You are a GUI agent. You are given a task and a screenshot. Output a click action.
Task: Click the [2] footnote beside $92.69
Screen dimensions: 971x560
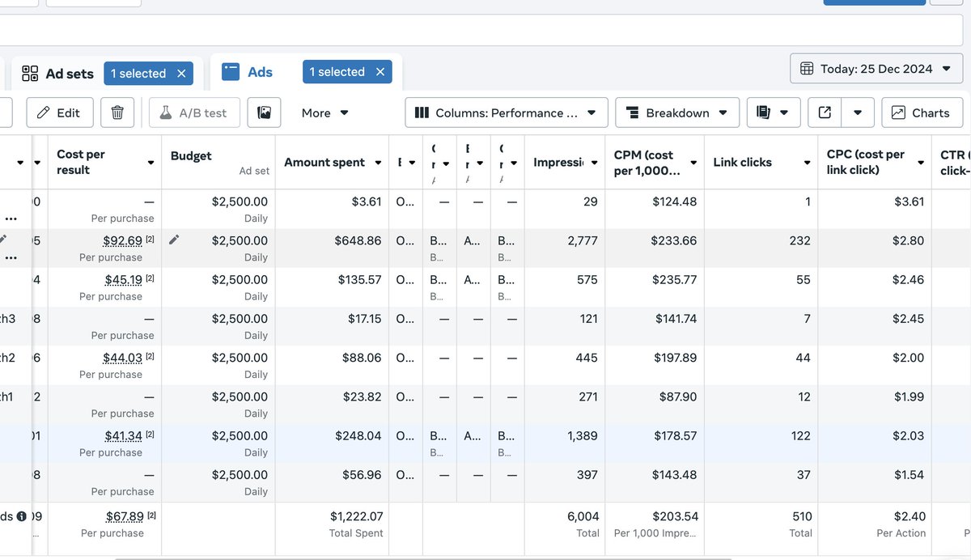point(150,240)
